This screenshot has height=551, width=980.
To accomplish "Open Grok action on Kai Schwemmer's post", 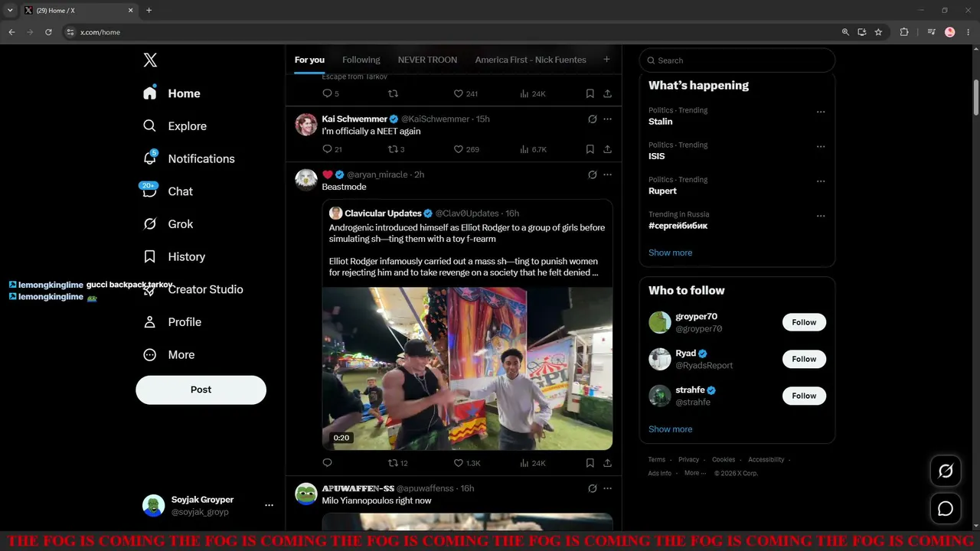I will point(592,119).
